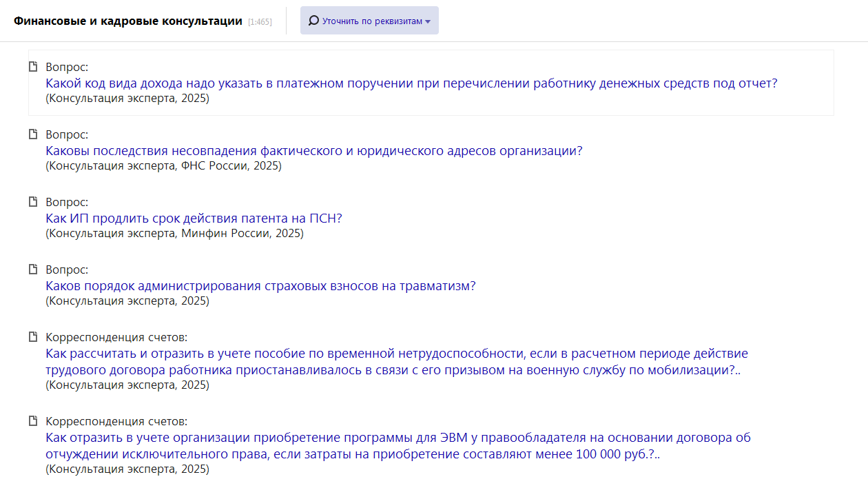This screenshot has width=868, height=488.
Task: Click source line mentioning Минфин России, 2025
Action: click(x=174, y=234)
